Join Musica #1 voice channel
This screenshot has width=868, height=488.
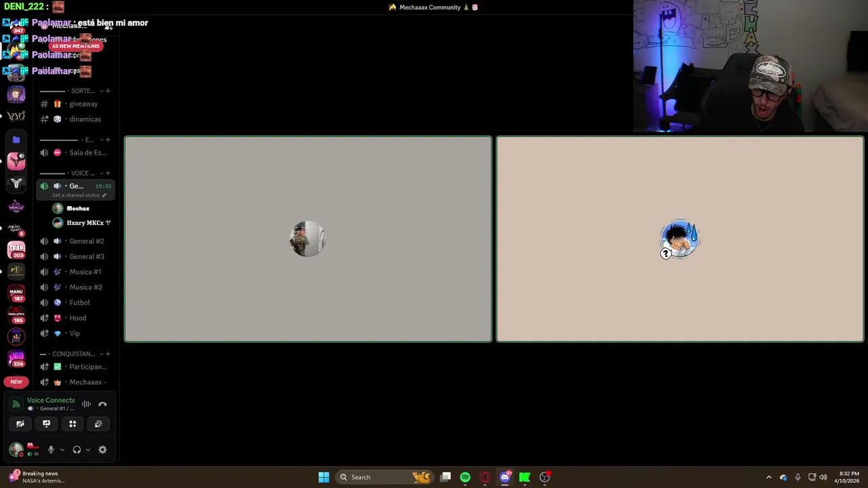pos(75,272)
